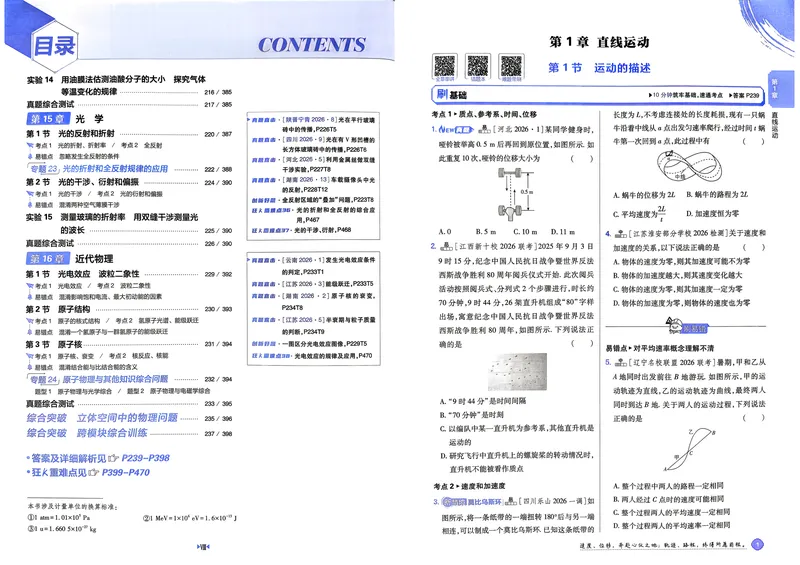This screenshot has height=565, width=800.
Task: Click 第2节 原子结构 entry
Action: (130, 309)
